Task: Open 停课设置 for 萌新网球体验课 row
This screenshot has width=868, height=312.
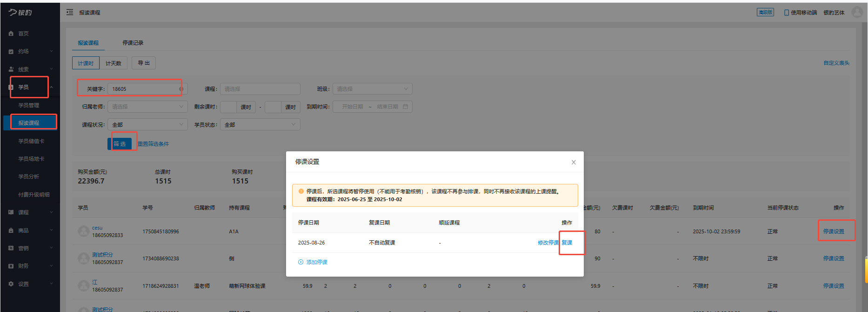Action: click(834, 286)
